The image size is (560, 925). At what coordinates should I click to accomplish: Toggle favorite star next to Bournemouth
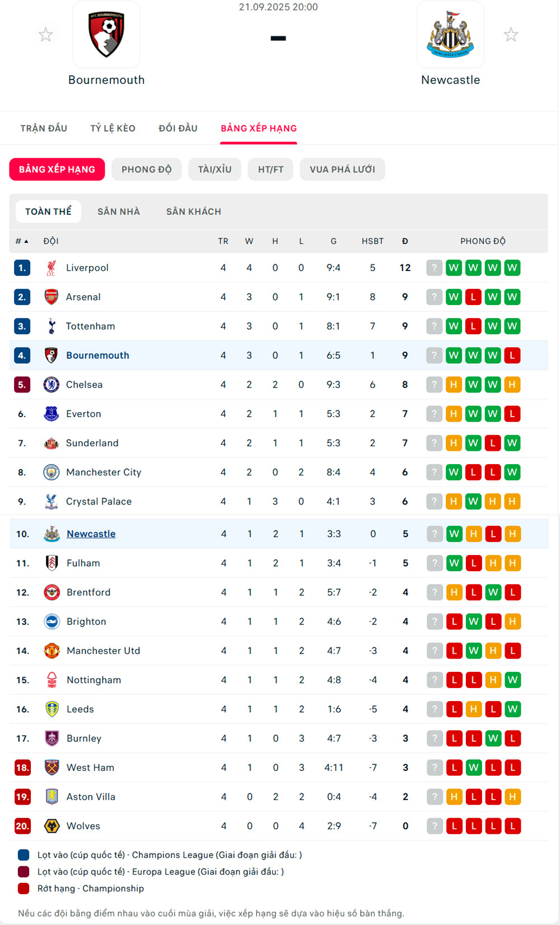click(x=45, y=34)
